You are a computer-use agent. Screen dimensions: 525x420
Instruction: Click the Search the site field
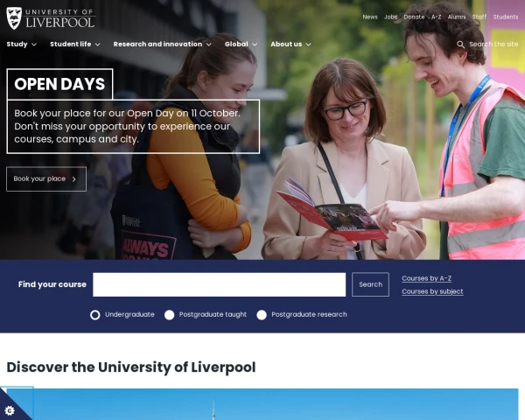pos(493,45)
